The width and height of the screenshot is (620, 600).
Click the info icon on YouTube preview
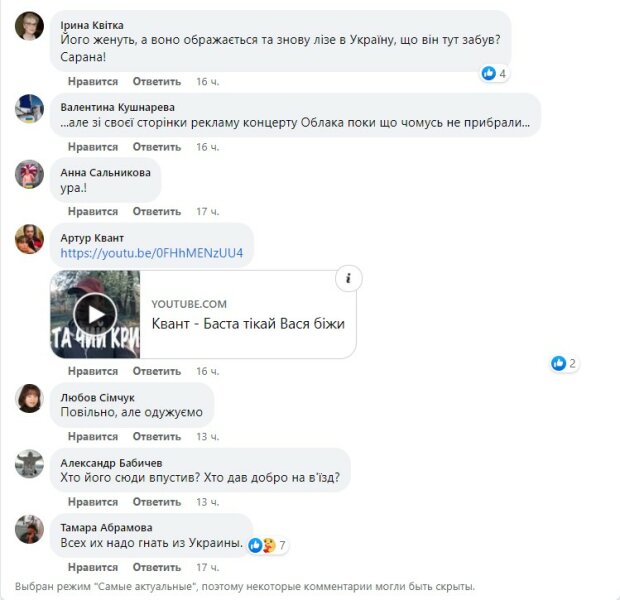(x=348, y=278)
